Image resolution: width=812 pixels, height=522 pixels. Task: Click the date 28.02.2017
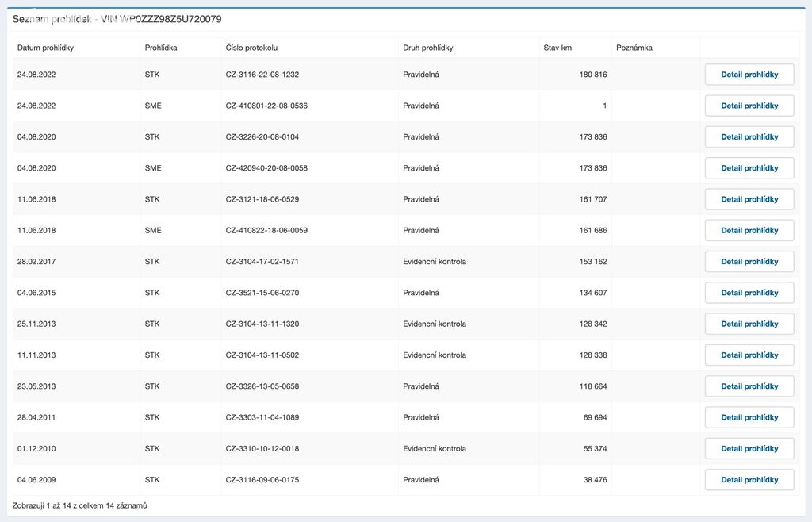(x=36, y=262)
